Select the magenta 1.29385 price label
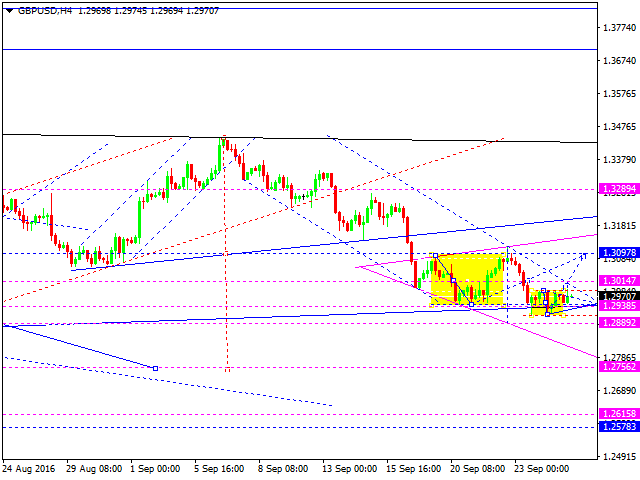640x480 pixels. [619, 305]
